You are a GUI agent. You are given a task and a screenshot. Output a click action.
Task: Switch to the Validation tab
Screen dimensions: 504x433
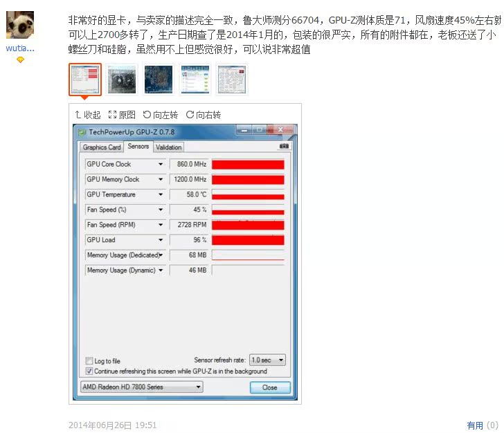pos(169,147)
